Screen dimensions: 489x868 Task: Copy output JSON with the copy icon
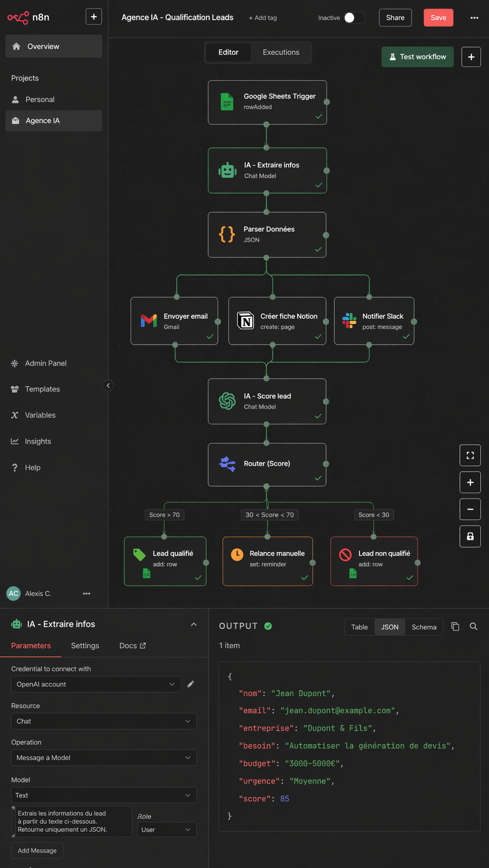point(455,627)
